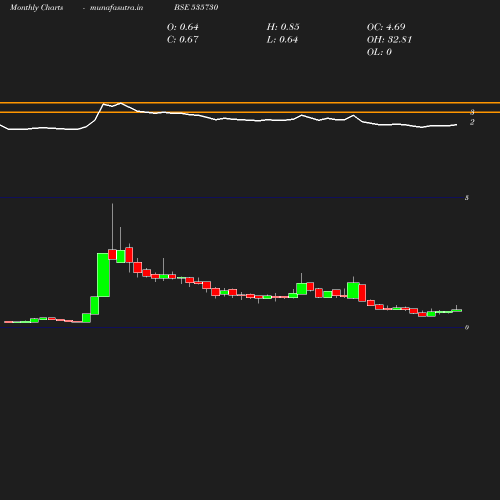Select the close value 'C: 0.67'
The height and width of the screenshot is (500, 500).
(x=182, y=40)
